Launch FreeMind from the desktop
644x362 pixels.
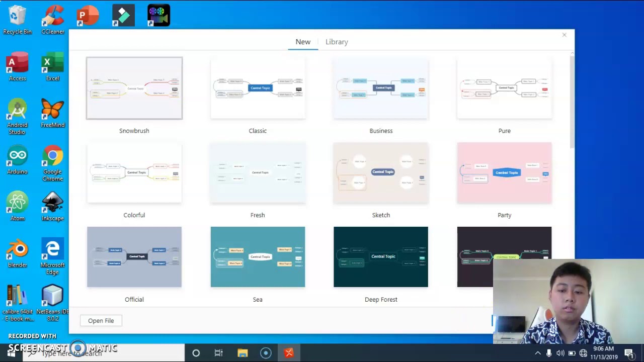[53, 114]
